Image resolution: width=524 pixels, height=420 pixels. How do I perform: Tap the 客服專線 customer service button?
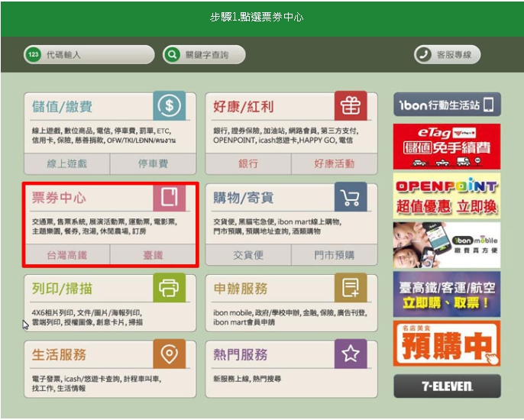pos(447,54)
